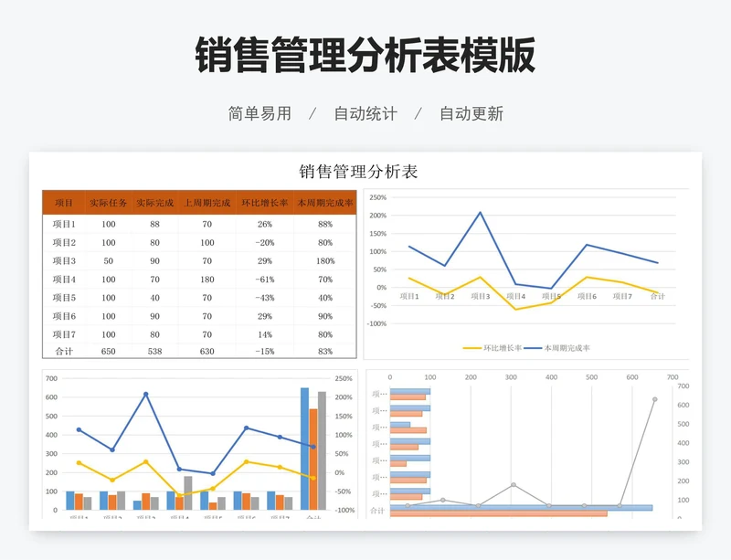The width and height of the screenshot is (731, 560).
Task: Select gray 180 column for 项目4 in combo chart
Action: [x=188, y=493]
